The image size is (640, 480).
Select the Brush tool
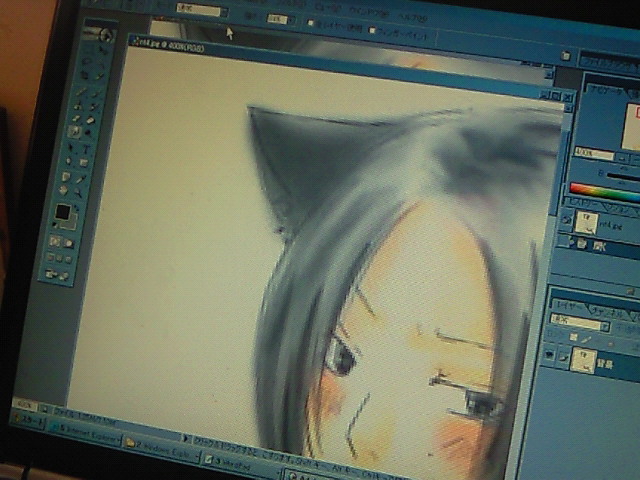tap(96, 94)
